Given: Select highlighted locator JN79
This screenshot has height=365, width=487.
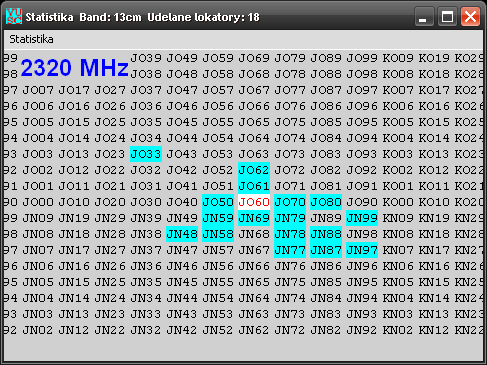Looking at the screenshot, I should point(290,218).
